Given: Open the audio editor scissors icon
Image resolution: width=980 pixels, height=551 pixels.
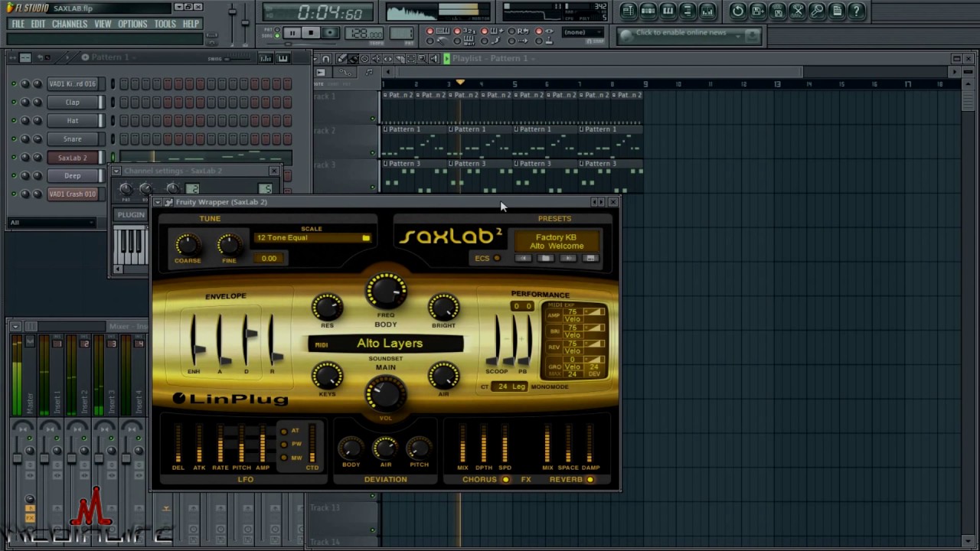Looking at the screenshot, I should [x=797, y=11].
